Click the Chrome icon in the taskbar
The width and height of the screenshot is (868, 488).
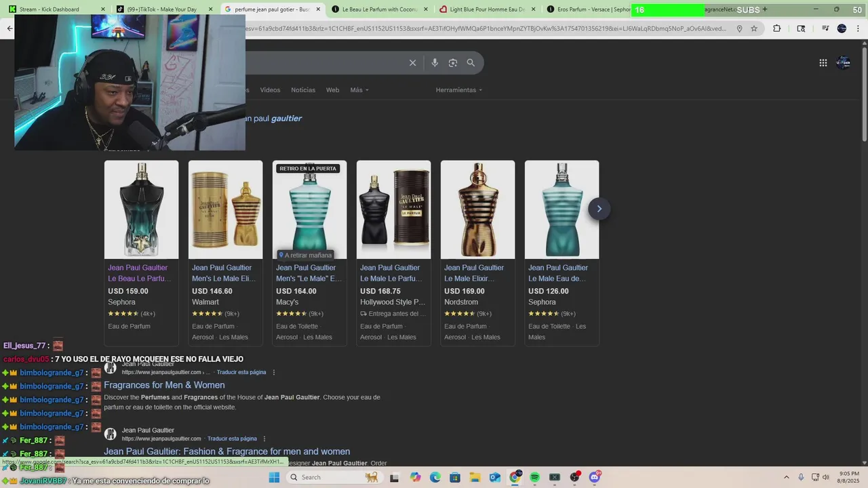click(515, 477)
